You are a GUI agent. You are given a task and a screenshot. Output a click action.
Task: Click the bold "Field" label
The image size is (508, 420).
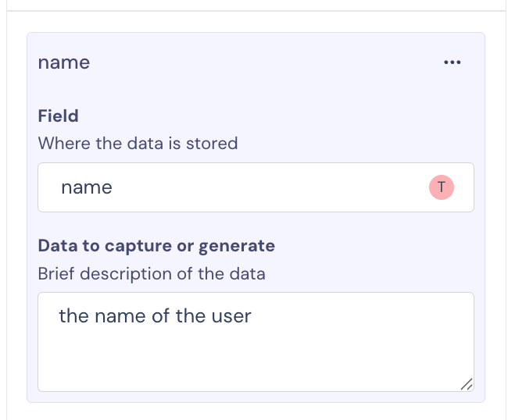click(59, 116)
